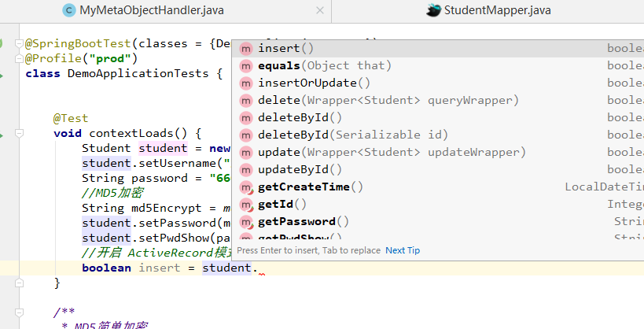Click the run gutter icon for contextLoads test

pyautogui.click(x=3, y=134)
